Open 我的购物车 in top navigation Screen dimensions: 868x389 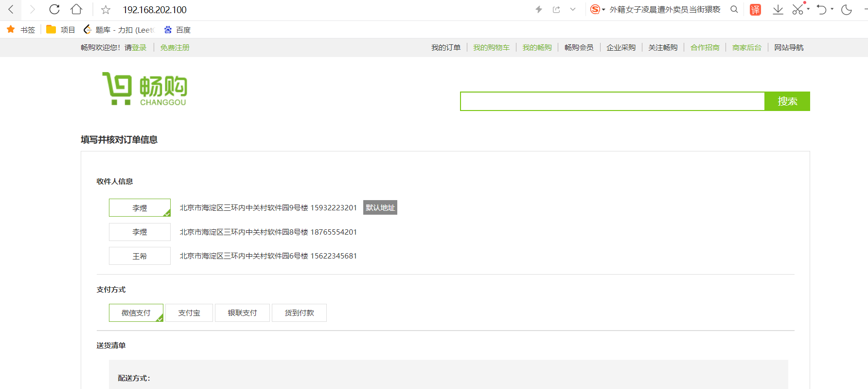(492, 47)
